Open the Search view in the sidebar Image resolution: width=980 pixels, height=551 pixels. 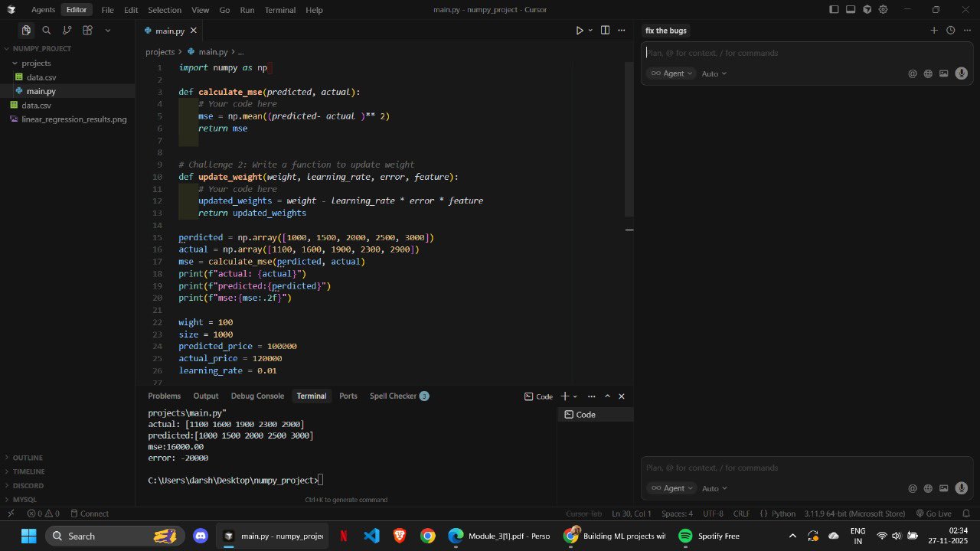(x=46, y=31)
